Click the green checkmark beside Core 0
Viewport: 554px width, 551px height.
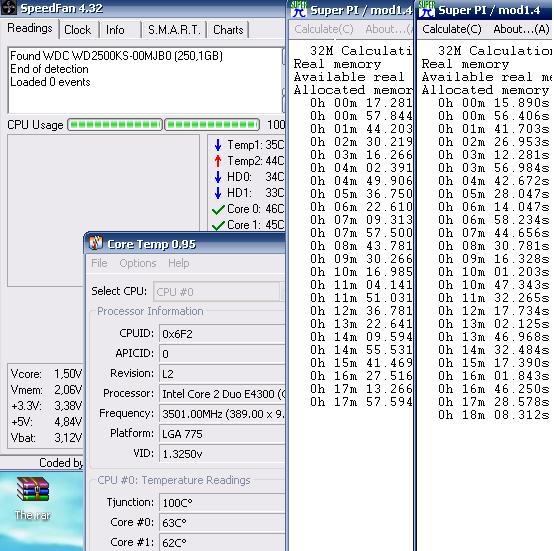pos(218,209)
